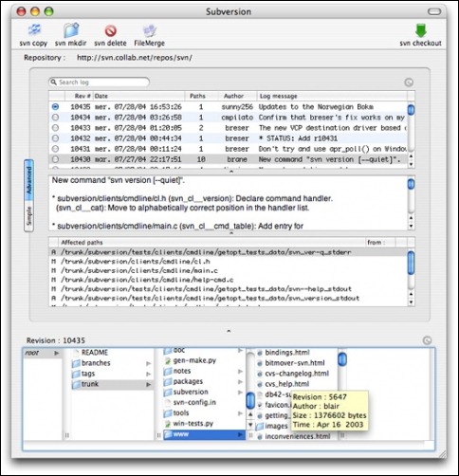The height and width of the screenshot is (476, 459).
Task: Switch to the Advanced side tab
Action: (28, 180)
